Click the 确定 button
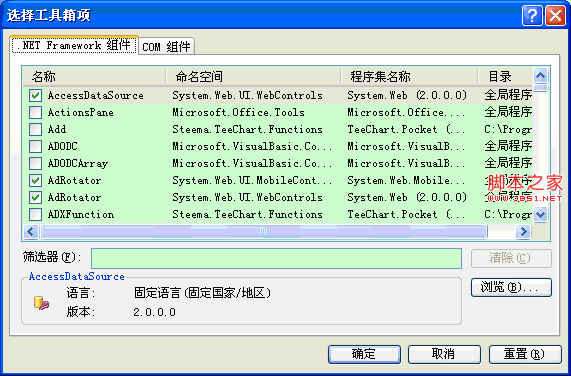The height and width of the screenshot is (376, 571). pyautogui.click(x=364, y=354)
